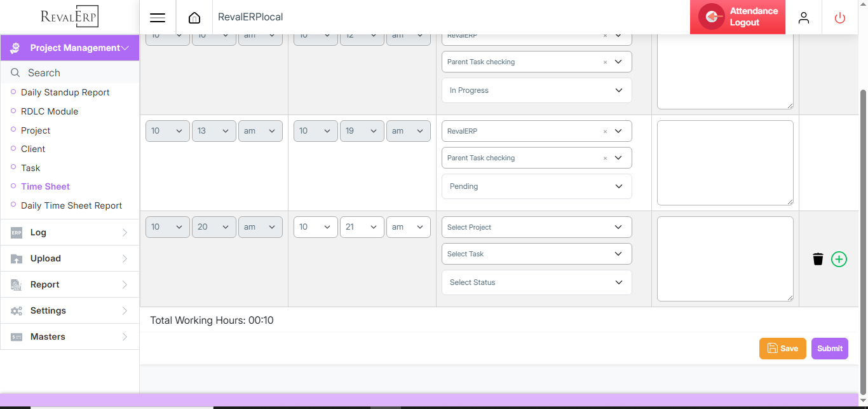The width and height of the screenshot is (868, 409).
Task: Clear RevalERP project selection in second row
Action: tap(605, 132)
